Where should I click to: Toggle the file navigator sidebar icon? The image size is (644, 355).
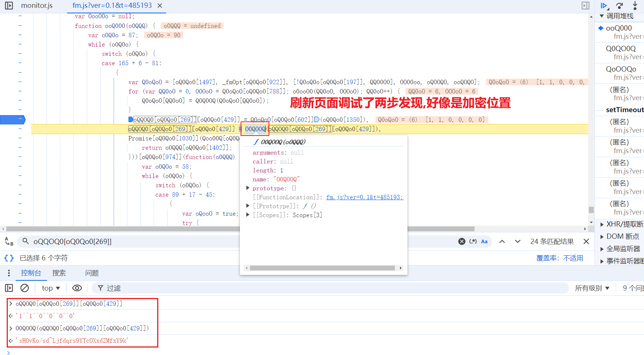click(9, 6)
